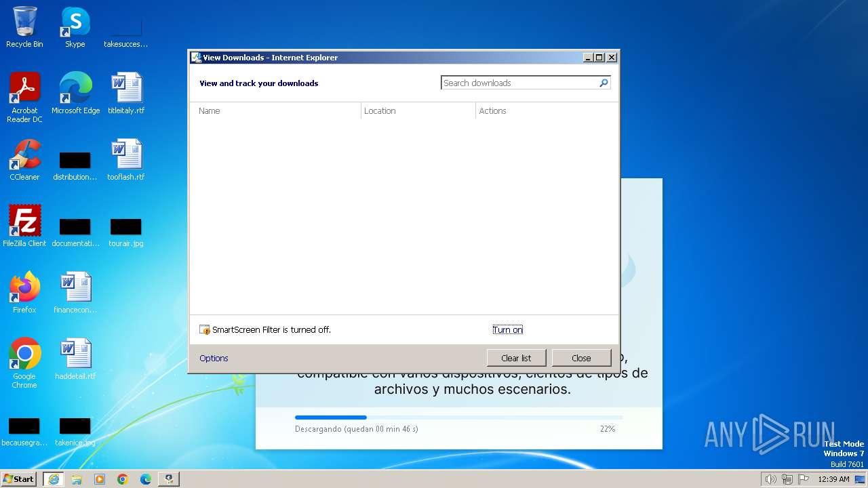Launch Microsoft Edge desktop shortcut
The width and height of the screenshot is (868, 488).
[x=75, y=94]
